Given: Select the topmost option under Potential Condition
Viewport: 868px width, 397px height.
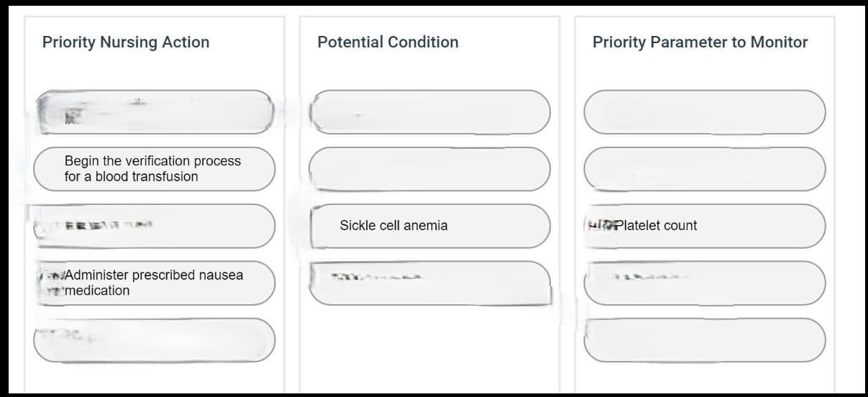Looking at the screenshot, I should (430, 112).
